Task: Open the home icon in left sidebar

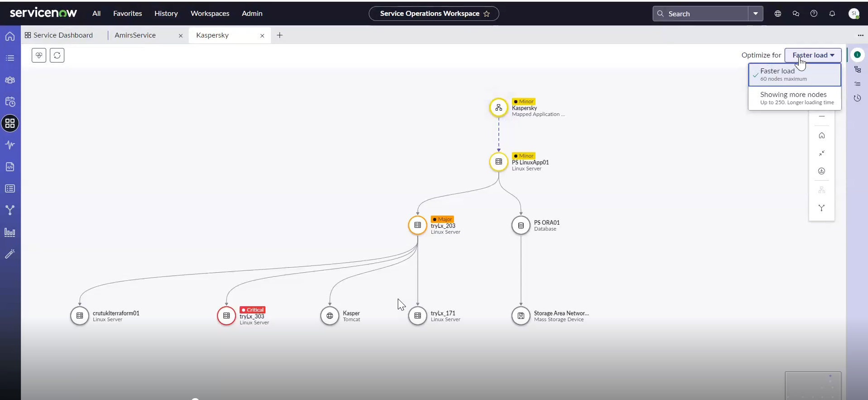Action: (10, 36)
